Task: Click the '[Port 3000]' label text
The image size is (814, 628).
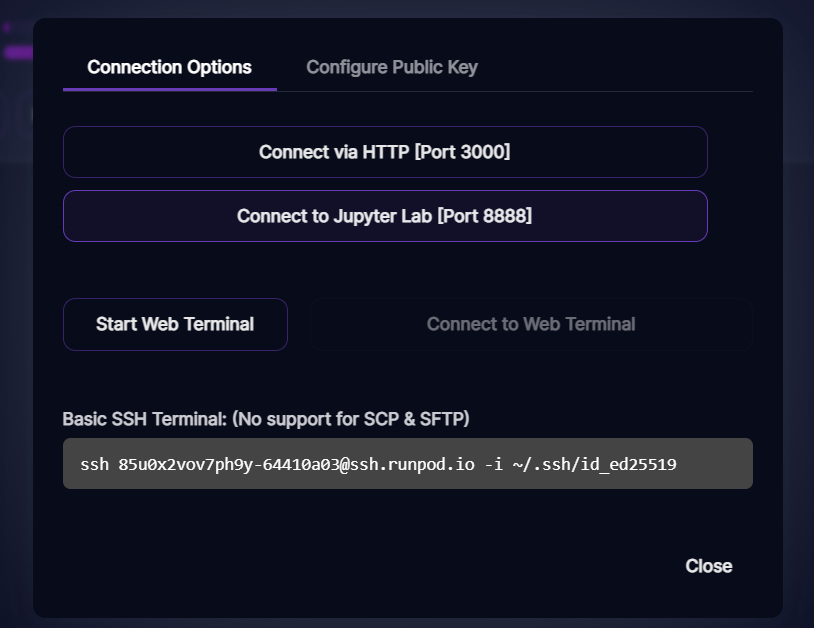Action: [462, 152]
